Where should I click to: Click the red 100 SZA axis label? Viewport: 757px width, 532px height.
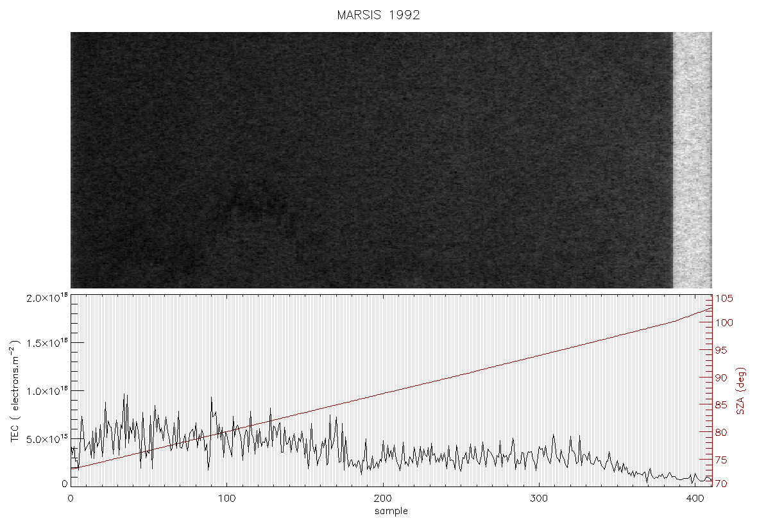724,322
